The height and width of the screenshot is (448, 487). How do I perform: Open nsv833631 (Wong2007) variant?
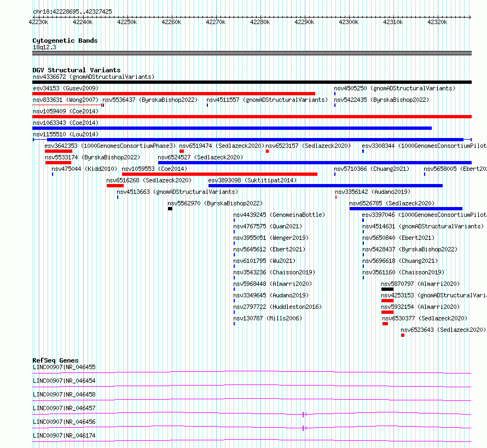(x=66, y=100)
